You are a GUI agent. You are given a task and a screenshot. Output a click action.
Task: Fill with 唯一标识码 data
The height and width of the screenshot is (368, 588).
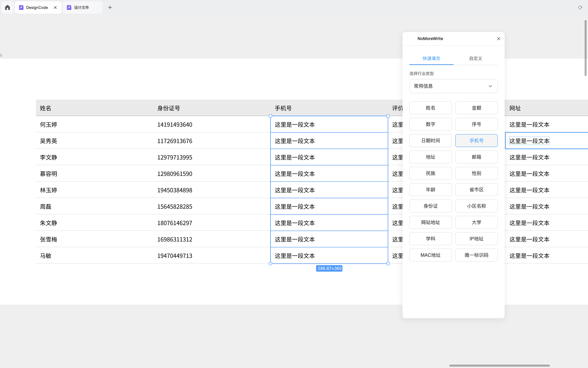point(476,255)
